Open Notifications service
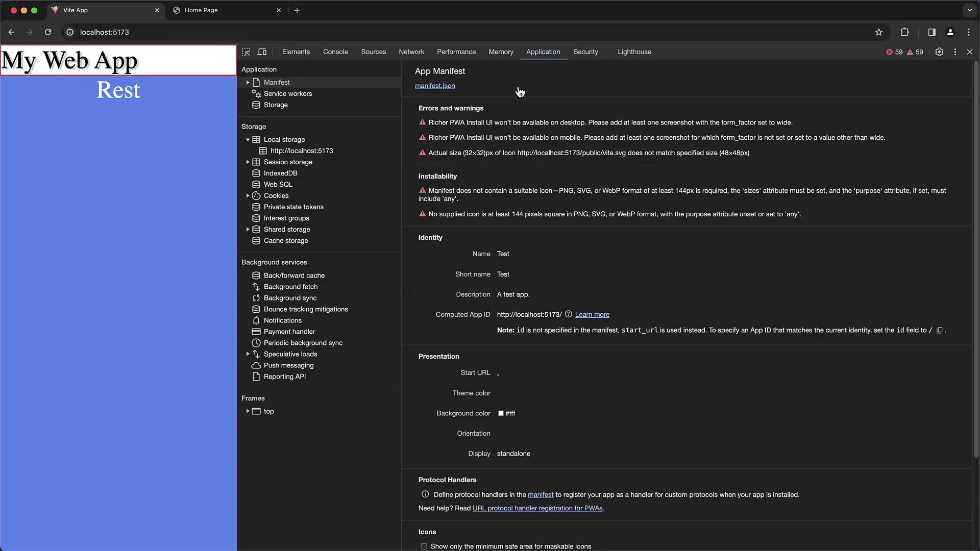 [283, 320]
